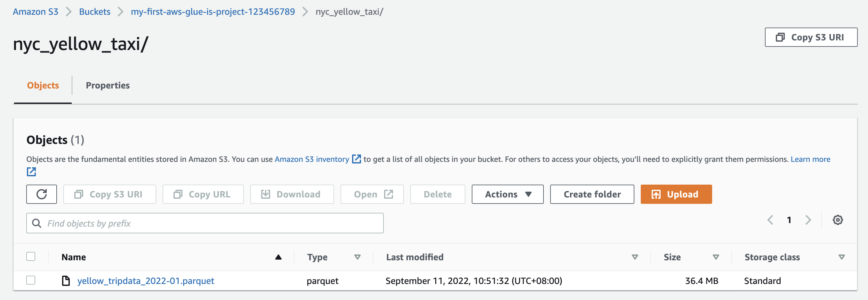Open table preferences gear icon
The height and width of the screenshot is (300, 868).
[838, 220]
